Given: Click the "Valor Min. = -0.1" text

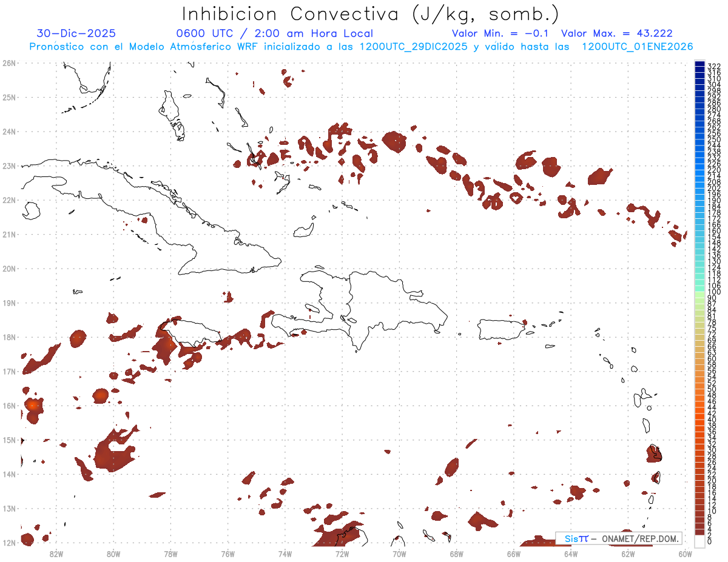Looking at the screenshot, I should (x=500, y=33).
